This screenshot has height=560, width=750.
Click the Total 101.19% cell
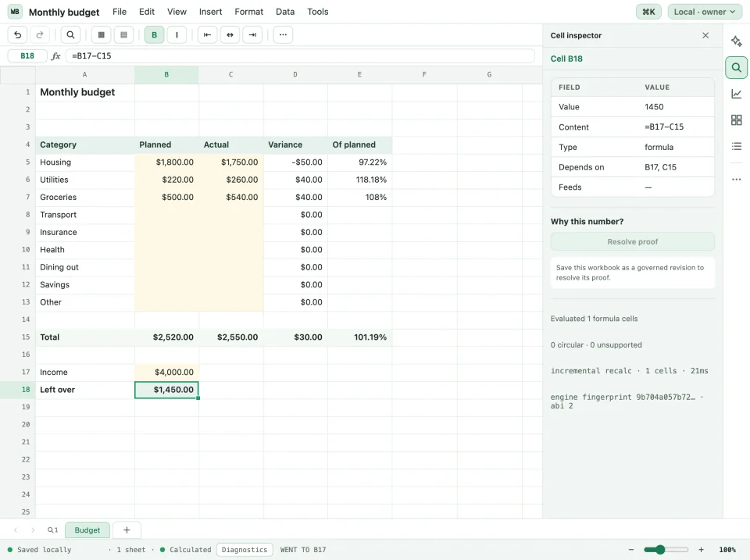(359, 337)
